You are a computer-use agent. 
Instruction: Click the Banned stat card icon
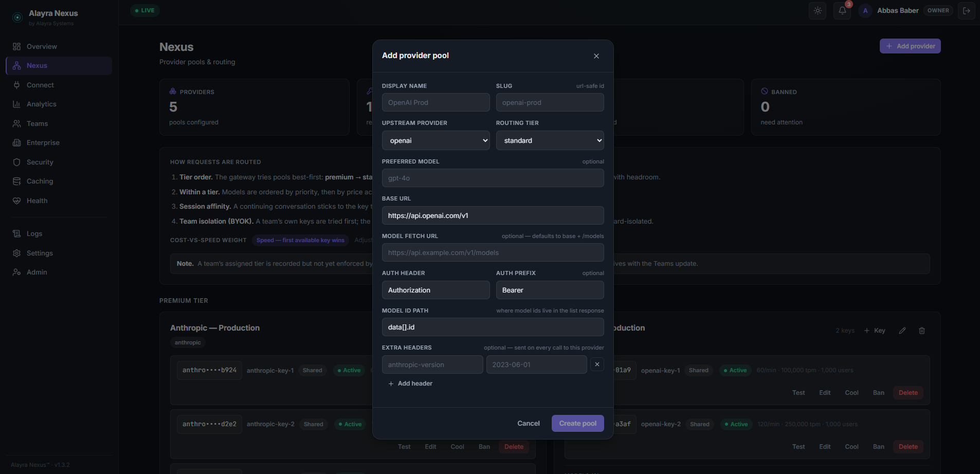(765, 92)
